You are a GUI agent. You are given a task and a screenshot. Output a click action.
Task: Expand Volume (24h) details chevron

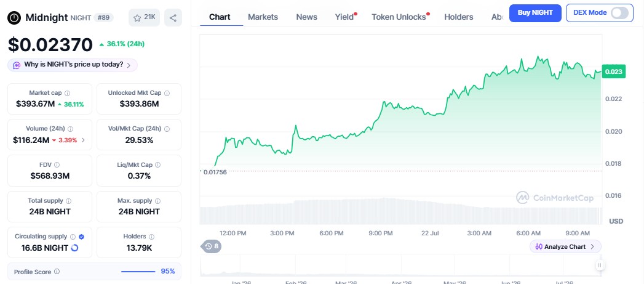tap(84, 140)
